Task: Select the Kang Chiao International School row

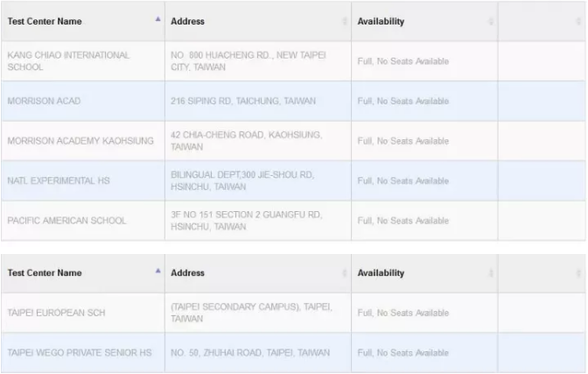Action: pyautogui.click(x=293, y=61)
